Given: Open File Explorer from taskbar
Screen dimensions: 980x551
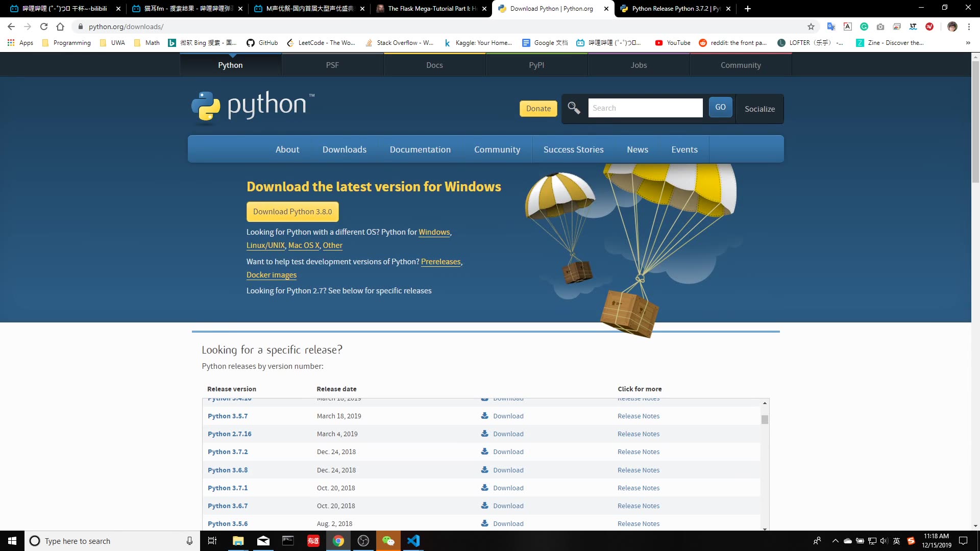Looking at the screenshot, I should pos(238,541).
